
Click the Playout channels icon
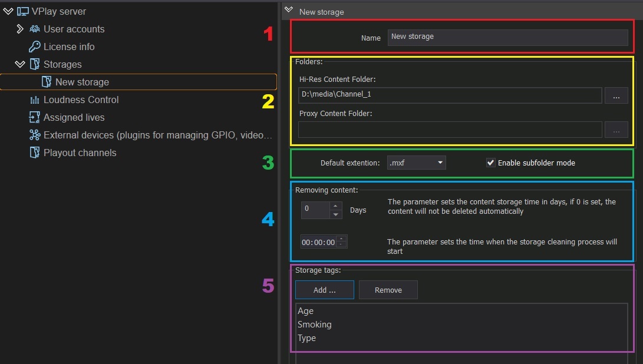tap(34, 153)
